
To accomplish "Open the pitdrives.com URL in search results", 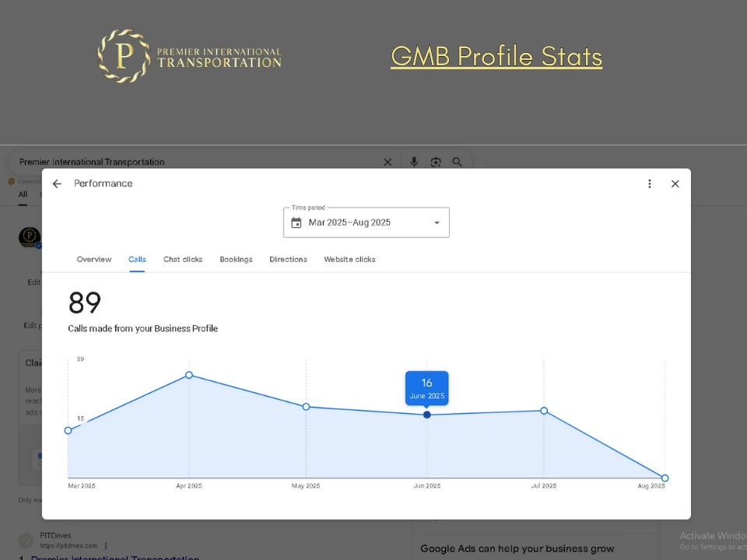I will click(x=68, y=546).
